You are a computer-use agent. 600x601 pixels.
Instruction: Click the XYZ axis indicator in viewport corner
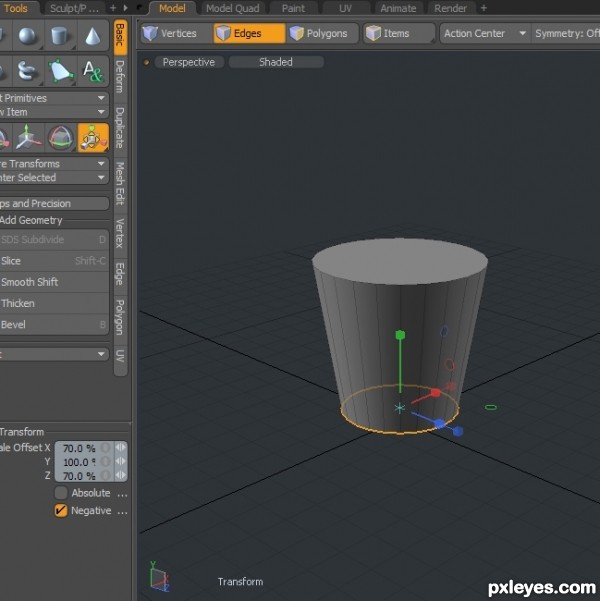159,577
